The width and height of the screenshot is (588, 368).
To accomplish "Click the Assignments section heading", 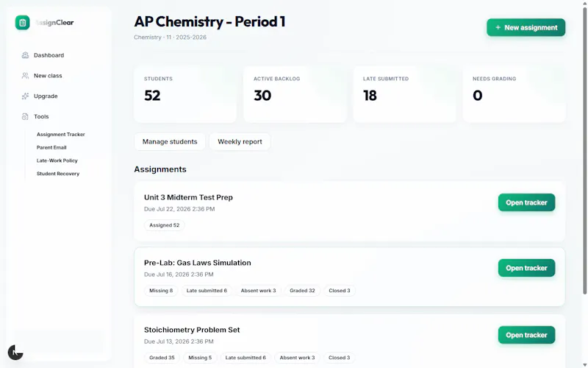I will tap(160, 169).
